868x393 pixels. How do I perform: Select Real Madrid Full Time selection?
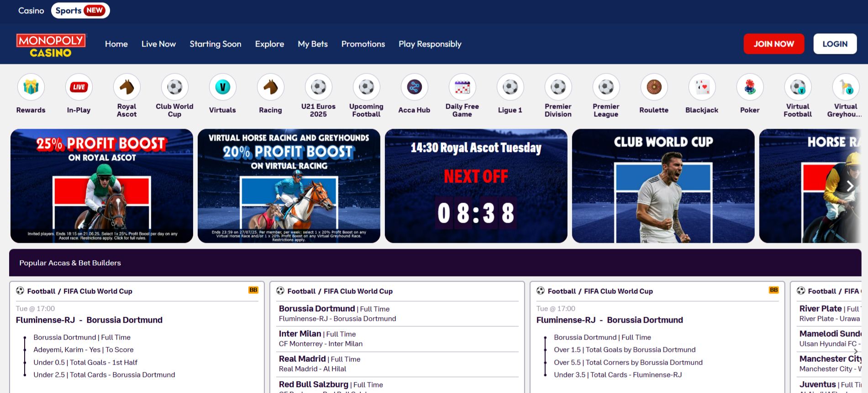(397, 364)
